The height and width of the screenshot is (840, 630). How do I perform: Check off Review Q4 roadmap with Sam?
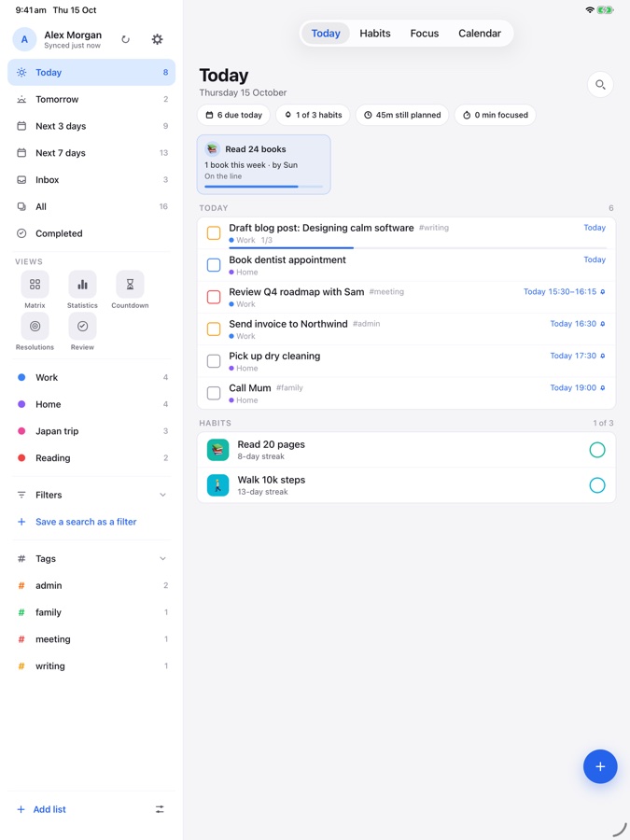[214, 297]
